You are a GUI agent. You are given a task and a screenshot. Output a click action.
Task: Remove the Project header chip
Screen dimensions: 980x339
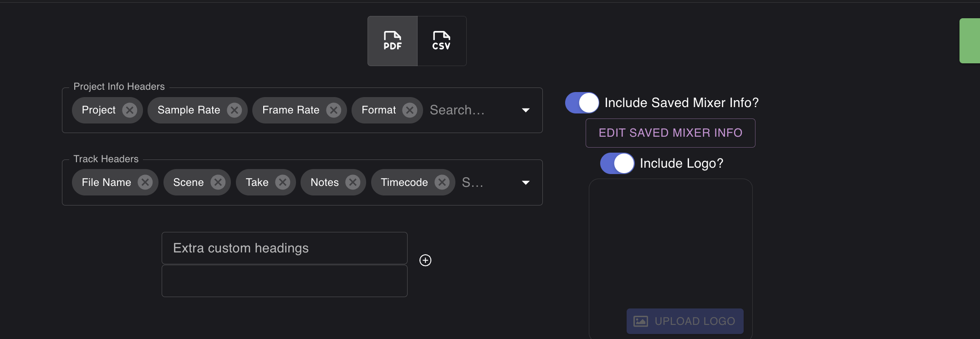[130, 110]
